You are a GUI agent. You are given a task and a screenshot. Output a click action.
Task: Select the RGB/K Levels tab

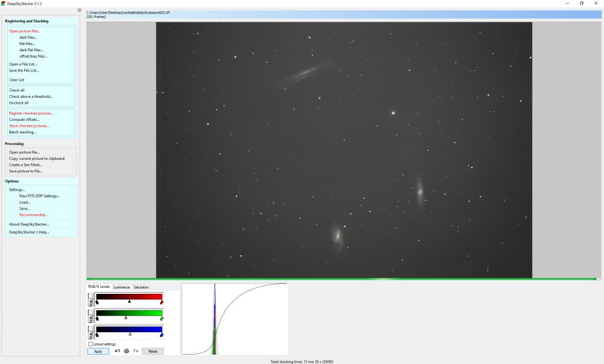99,287
